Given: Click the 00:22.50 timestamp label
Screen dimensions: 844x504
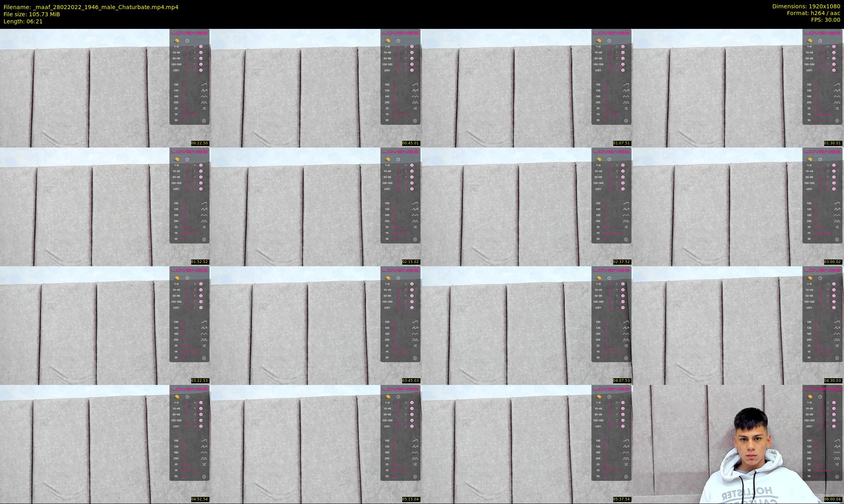Looking at the screenshot, I should pos(200,143).
